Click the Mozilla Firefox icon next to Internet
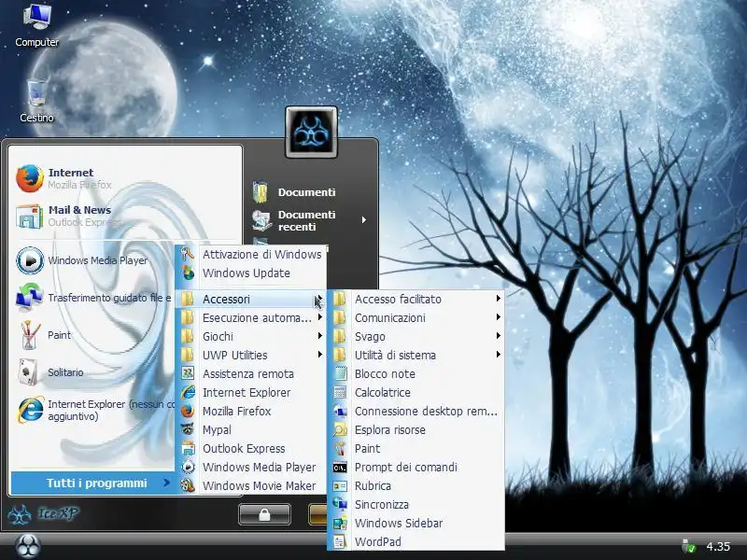 pos(30,178)
